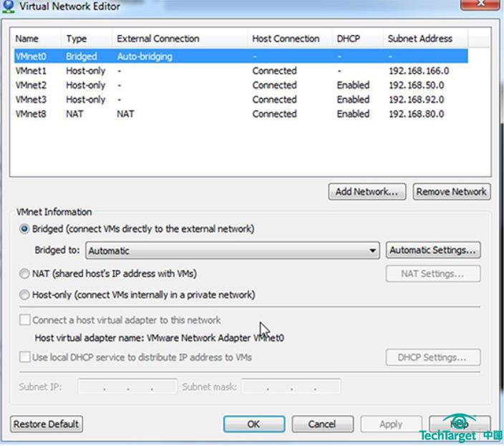Click the Host Connection column header
The width and height of the screenshot is (504, 446).
(x=290, y=39)
